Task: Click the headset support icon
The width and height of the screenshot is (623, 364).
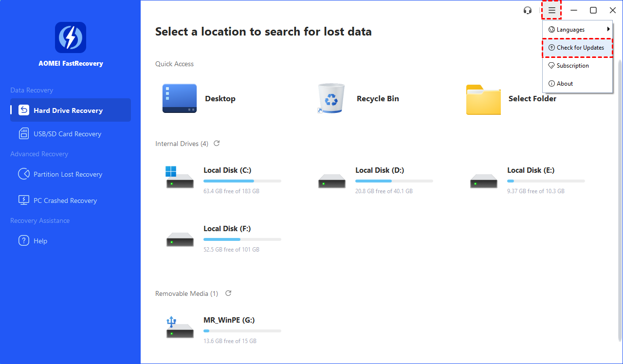Action: (x=528, y=10)
